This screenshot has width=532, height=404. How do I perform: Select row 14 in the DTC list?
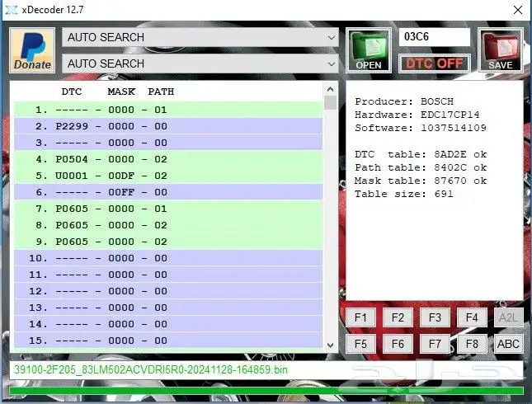click(168, 324)
